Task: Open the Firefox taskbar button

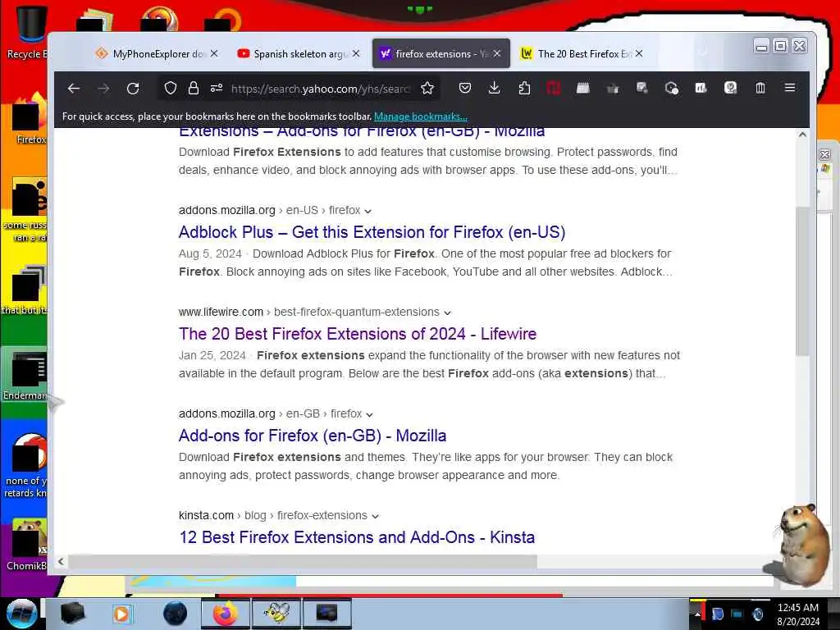Action: tap(225, 614)
